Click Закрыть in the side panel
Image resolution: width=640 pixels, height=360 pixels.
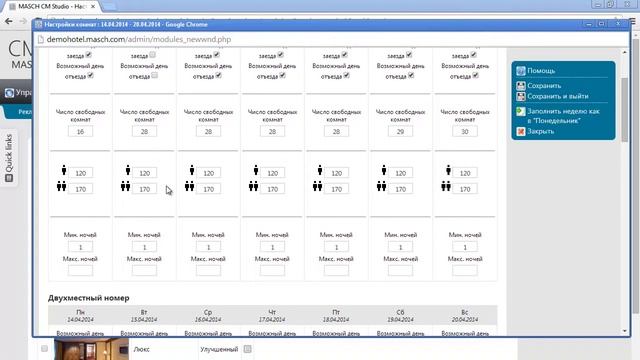tap(540, 131)
